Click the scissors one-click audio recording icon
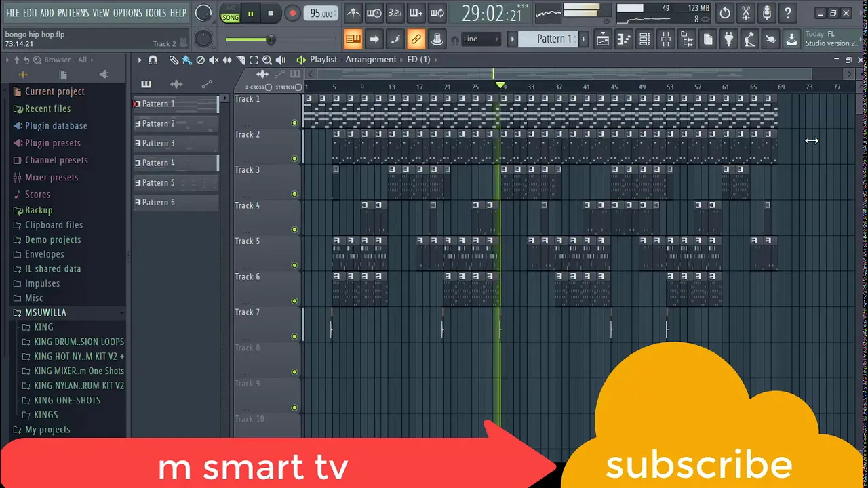The height and width of the screenshot is (488, 868). click(x=746, y=13)
